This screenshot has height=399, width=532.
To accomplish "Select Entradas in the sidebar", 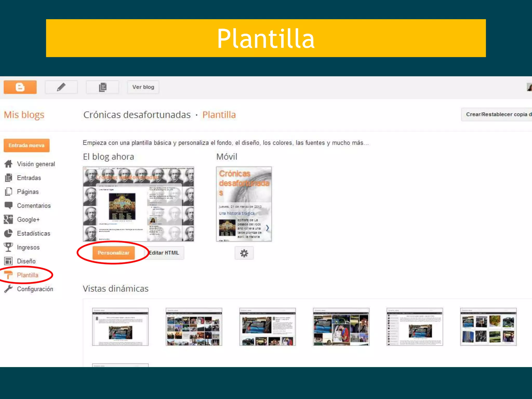I will pyautogui.click(x=29, y=178).
